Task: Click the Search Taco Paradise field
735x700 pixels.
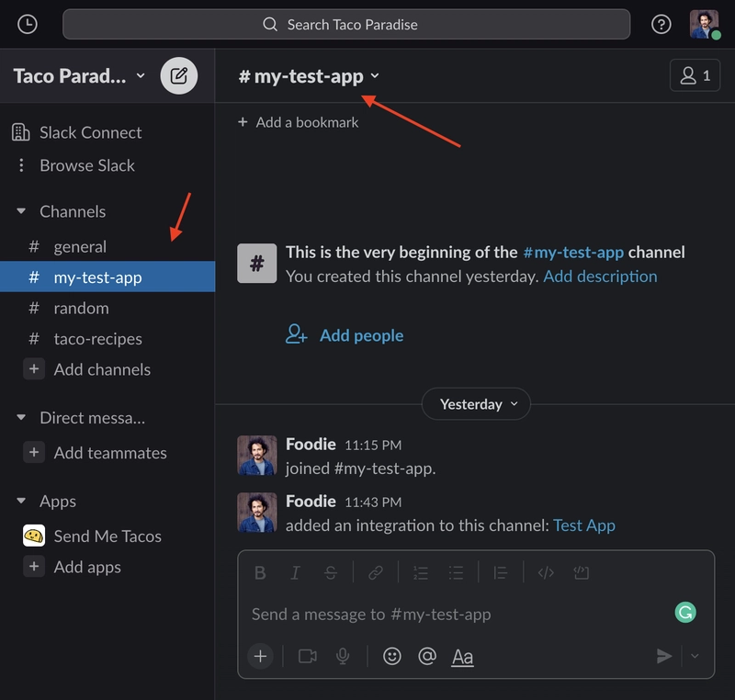Action: pyautogui.click(x=346, y=25)
